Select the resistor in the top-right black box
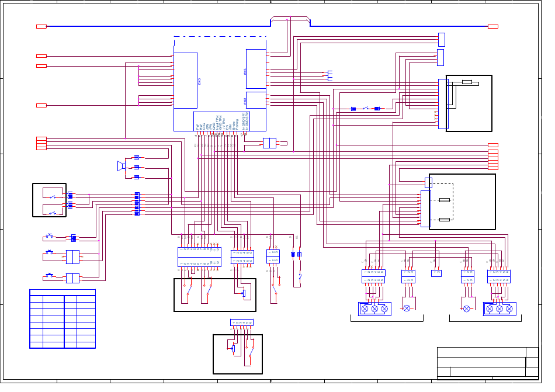This screenshot has width=555, height=392. tap(467, 82)
